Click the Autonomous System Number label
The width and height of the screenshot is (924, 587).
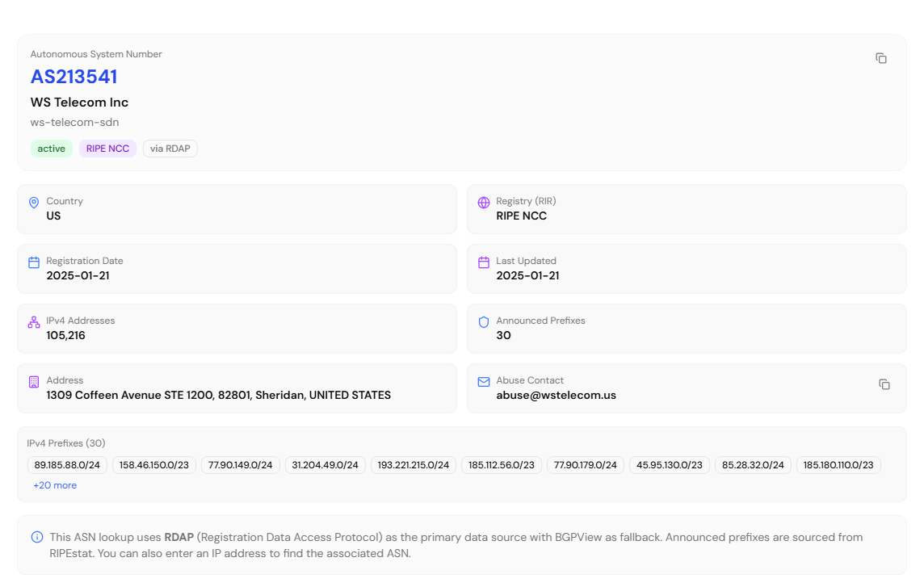click(x=96, y=53)
